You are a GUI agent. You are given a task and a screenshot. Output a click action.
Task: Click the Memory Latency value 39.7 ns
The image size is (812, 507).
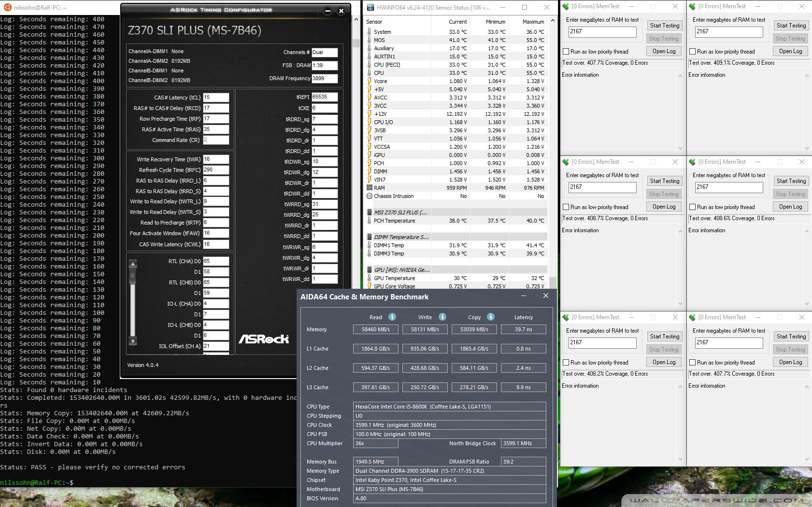[523, 329]
